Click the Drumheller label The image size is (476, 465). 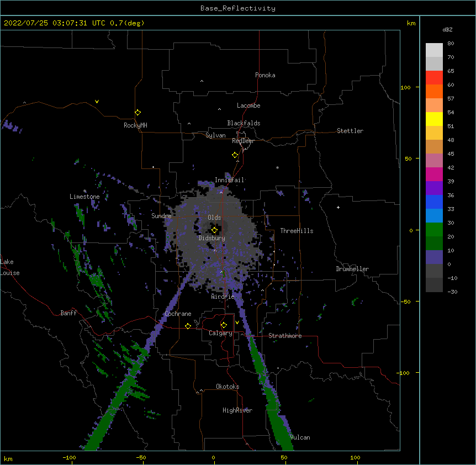click(x=352, y=269)
